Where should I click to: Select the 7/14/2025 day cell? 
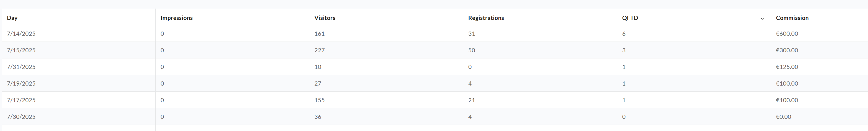click(21, 34)
